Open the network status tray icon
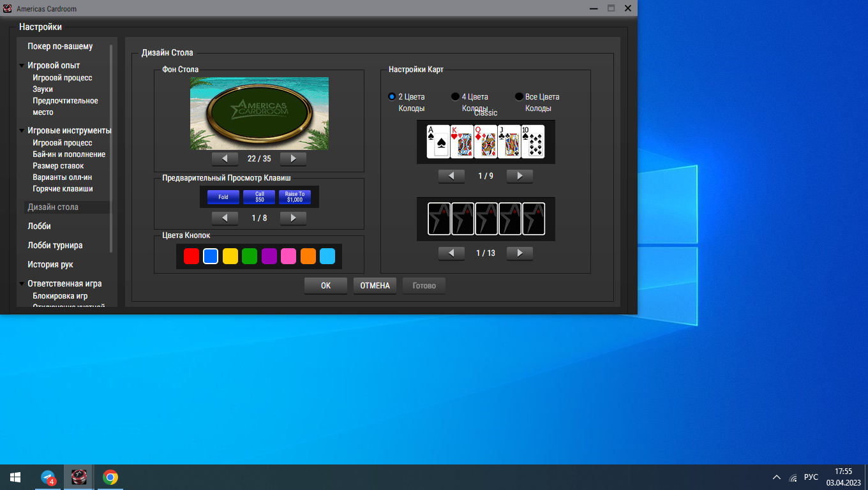The image size is (868, 490). coord(793,477)
